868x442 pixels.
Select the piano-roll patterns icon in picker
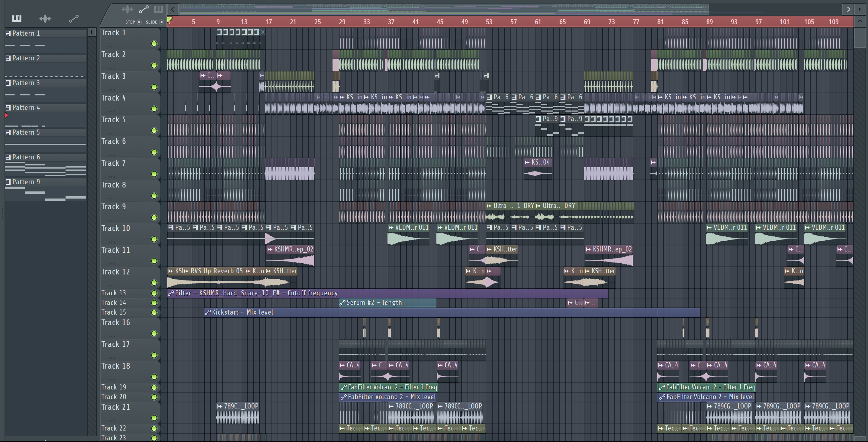point(17,18)
